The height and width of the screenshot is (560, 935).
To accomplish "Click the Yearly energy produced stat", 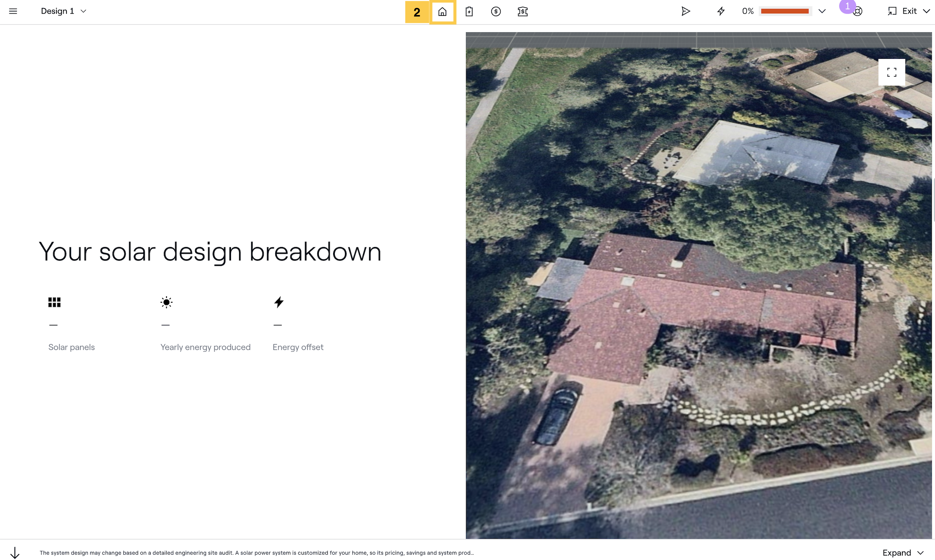I will [x=206, y=347].
